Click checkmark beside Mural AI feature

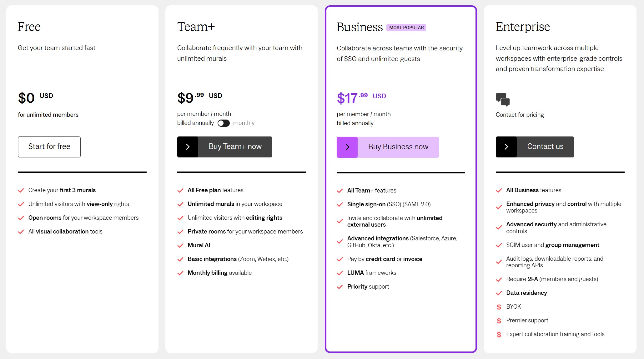tap(180, 245)
